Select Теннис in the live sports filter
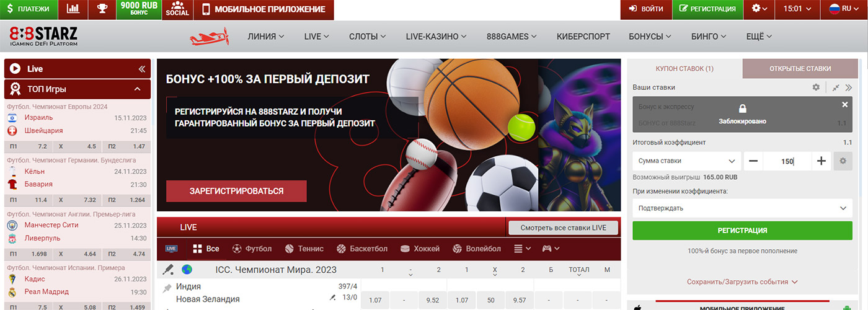This screenshot has height=310, width=868. coord(304,249)
